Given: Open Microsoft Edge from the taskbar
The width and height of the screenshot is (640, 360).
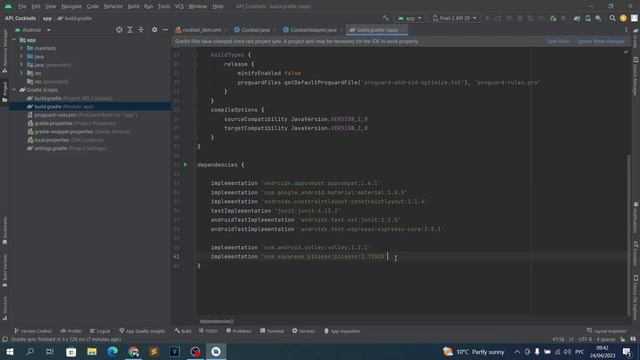Looking at the screenshot, I should pos(113,351).
